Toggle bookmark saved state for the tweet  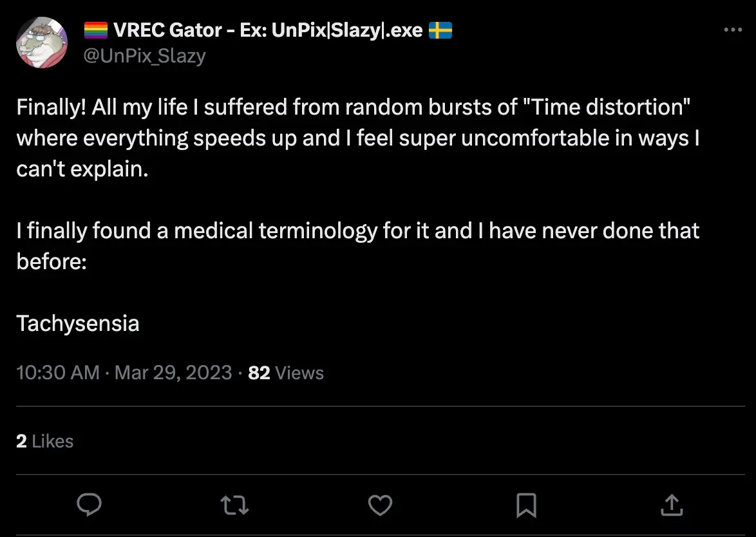pyautogui.click(x=525, y=505)
